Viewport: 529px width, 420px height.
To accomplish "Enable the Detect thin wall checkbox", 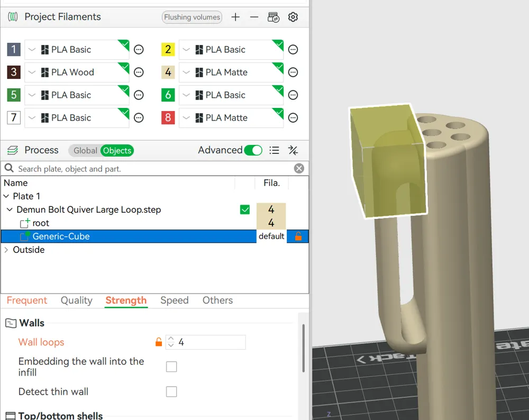I will [x=171, y=391].
